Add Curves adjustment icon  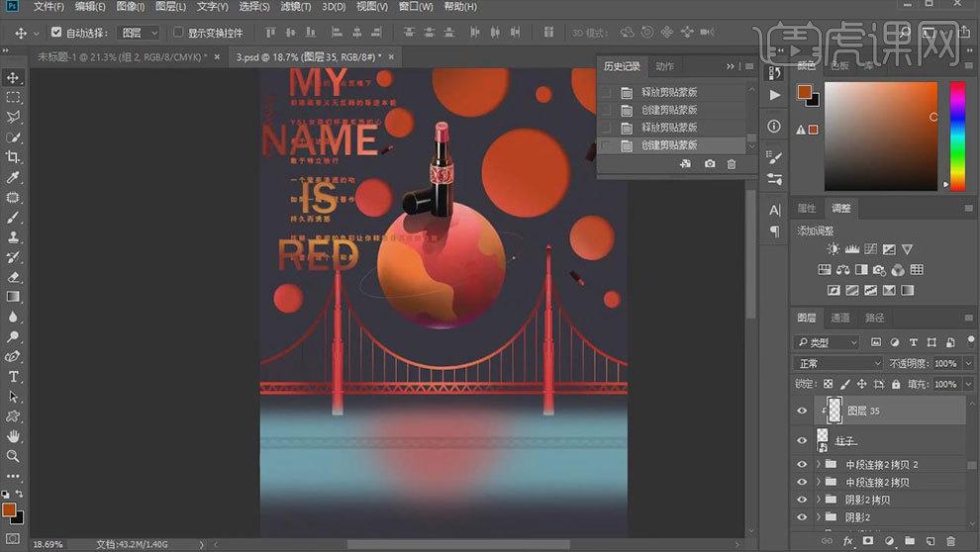(870, 249)
